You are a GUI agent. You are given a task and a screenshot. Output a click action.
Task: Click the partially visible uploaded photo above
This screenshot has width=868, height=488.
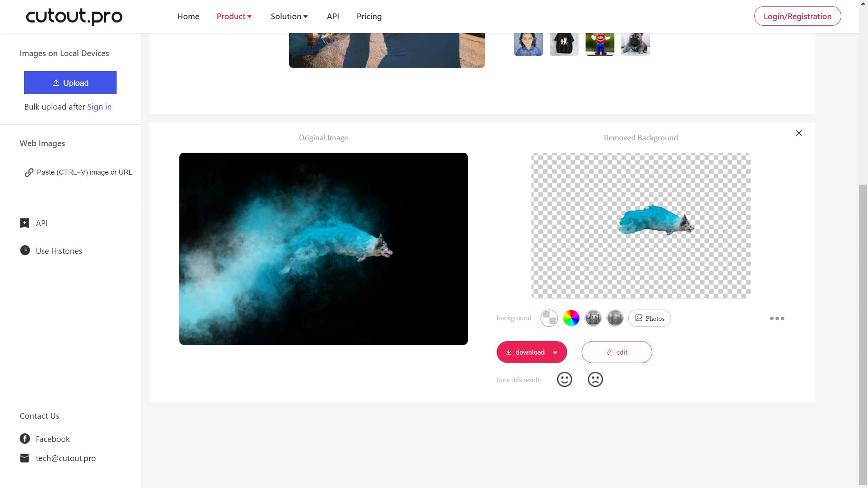tap(387, 50)
